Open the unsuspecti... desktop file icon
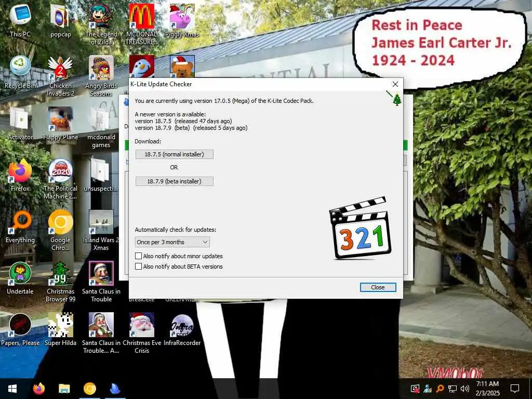 (100, 175)
